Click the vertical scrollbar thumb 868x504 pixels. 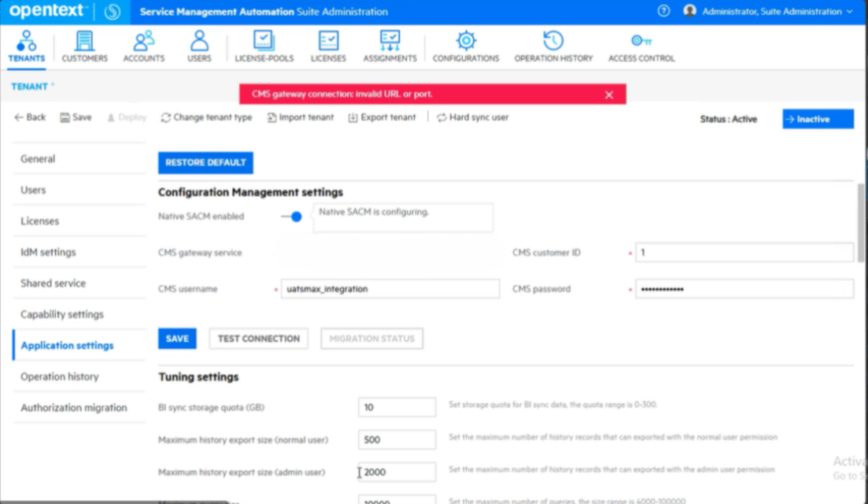click(860, 223)
